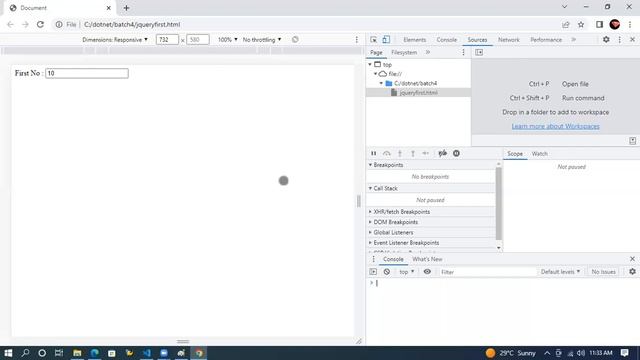The height and width of the screenshot is (360, 640).
Task: Switch to the Watch pane tab
Action: [540, 154]
